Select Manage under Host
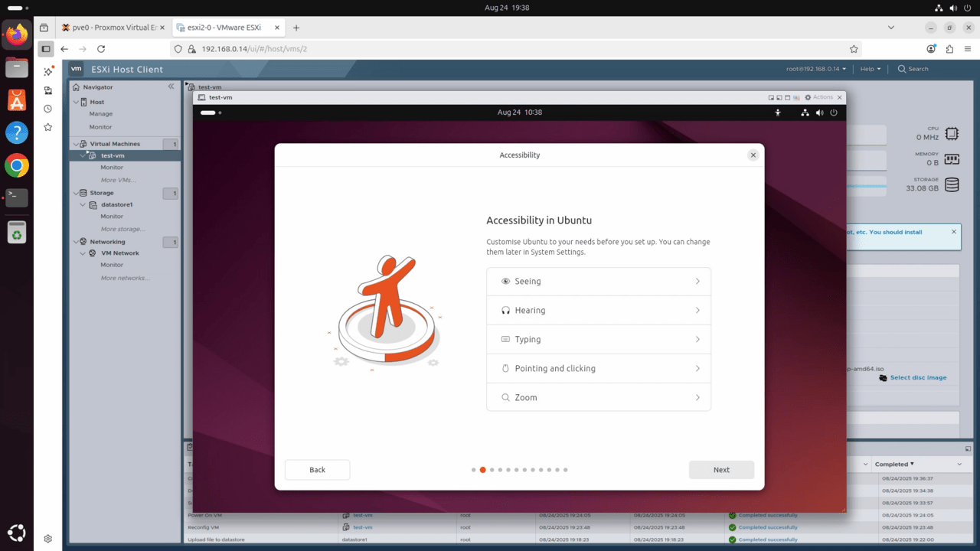Image resolution: width=980 pixels, height=551 pixels. [101, 114]
